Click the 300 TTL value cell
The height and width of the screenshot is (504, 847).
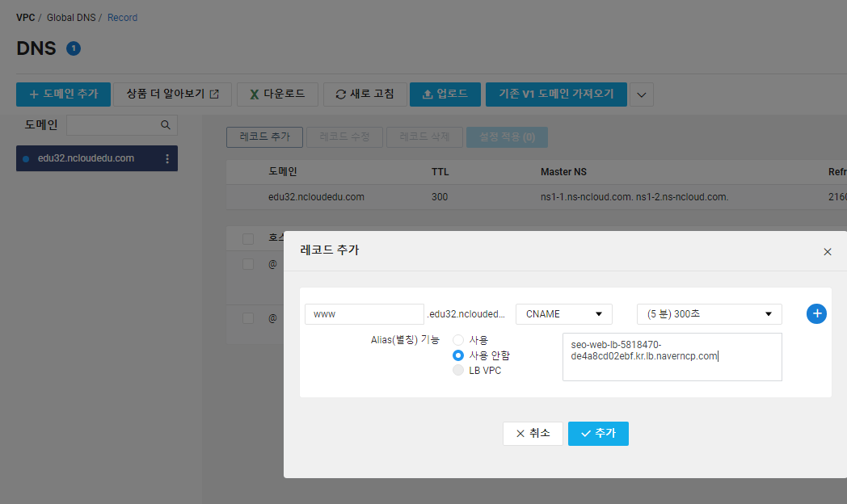(x=440, y=197)
